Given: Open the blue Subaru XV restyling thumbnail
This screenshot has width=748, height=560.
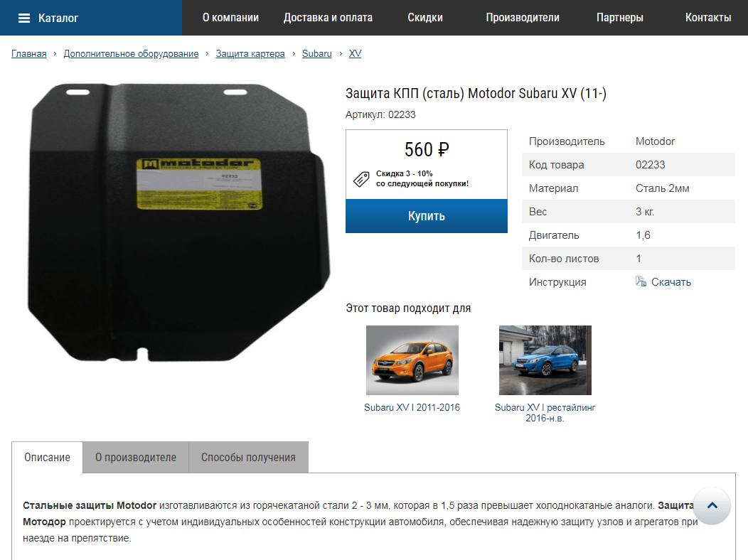Looking at the screenshot, I should [x=545, y=360].
